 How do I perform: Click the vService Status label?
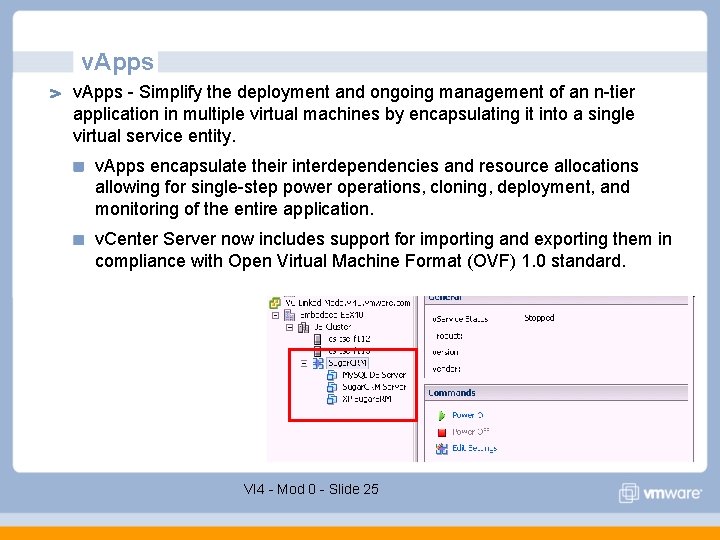460,319
